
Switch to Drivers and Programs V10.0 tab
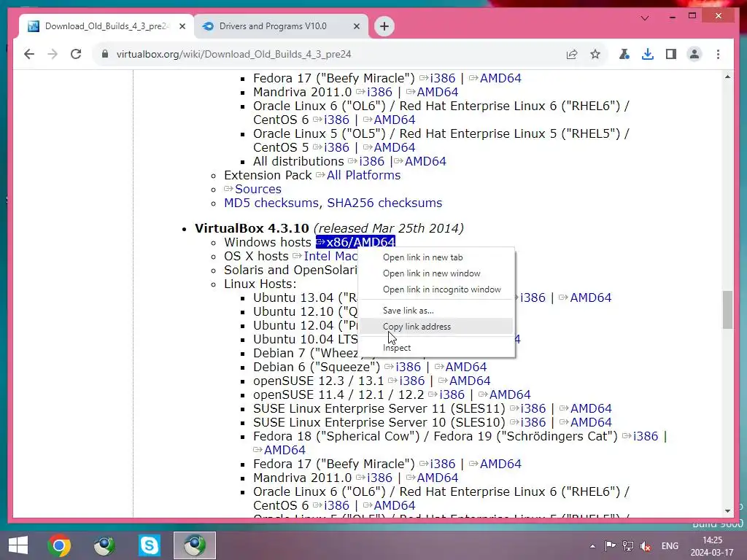pos(281,26)
